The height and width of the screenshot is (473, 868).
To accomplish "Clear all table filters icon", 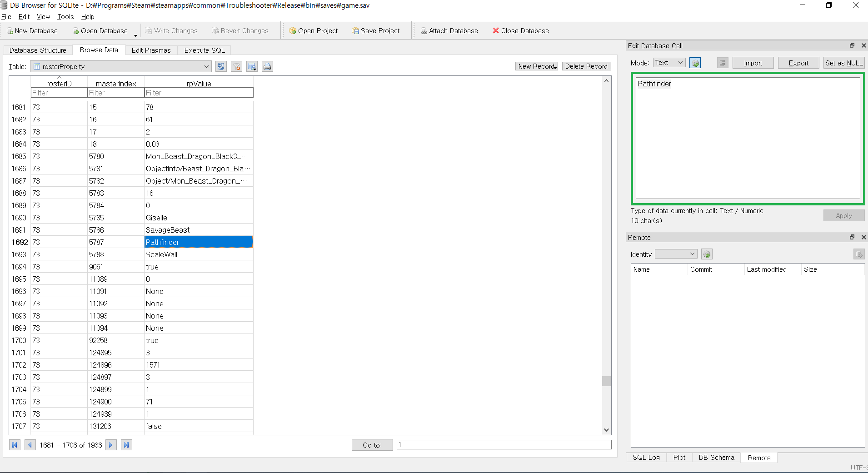I will pyautogui.click(x=237, y=66).
